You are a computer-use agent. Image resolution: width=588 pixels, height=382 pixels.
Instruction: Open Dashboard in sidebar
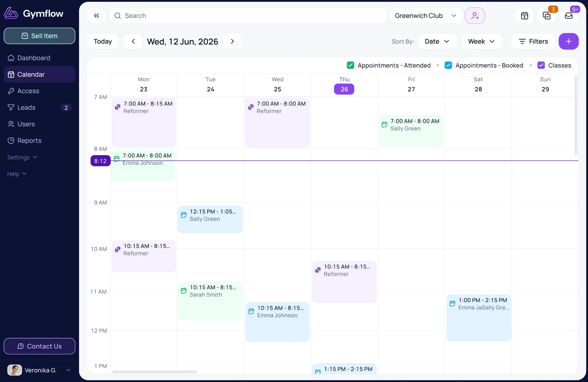tap(39, 58)
